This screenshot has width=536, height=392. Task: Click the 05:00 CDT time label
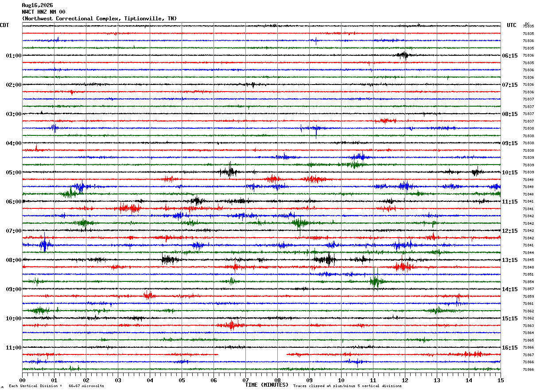click(13, 173)
